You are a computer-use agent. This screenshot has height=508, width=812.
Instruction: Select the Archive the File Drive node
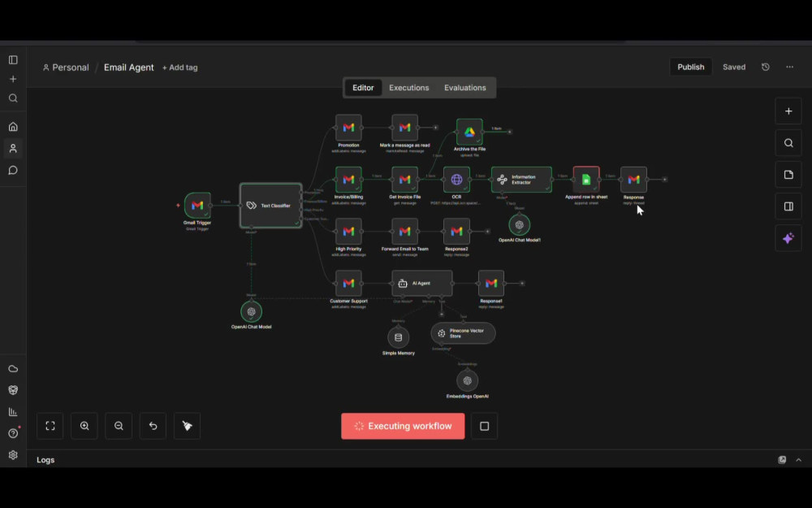(469, 132)
